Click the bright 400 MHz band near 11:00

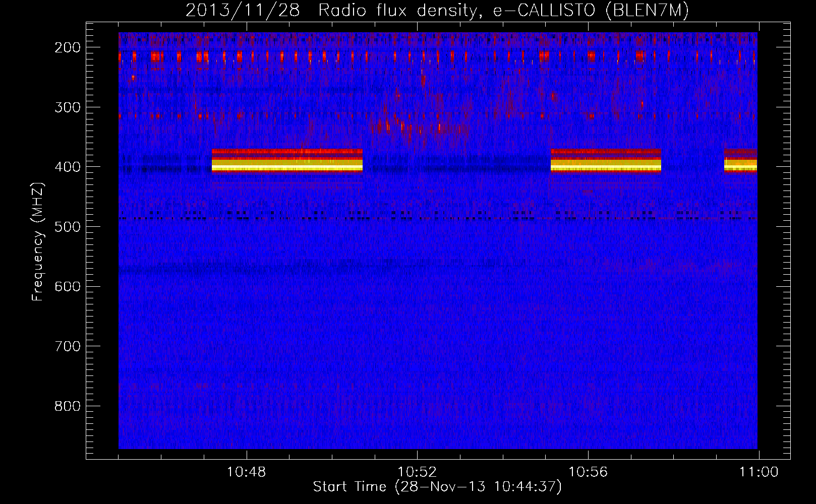click(740, 161)
